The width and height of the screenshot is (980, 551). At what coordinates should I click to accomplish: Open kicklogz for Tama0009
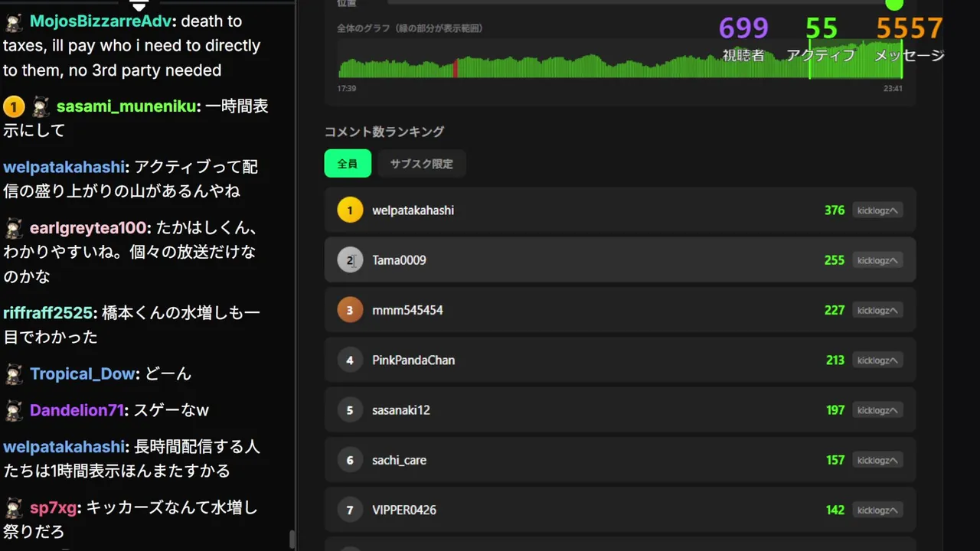click(x=877, y=260)
